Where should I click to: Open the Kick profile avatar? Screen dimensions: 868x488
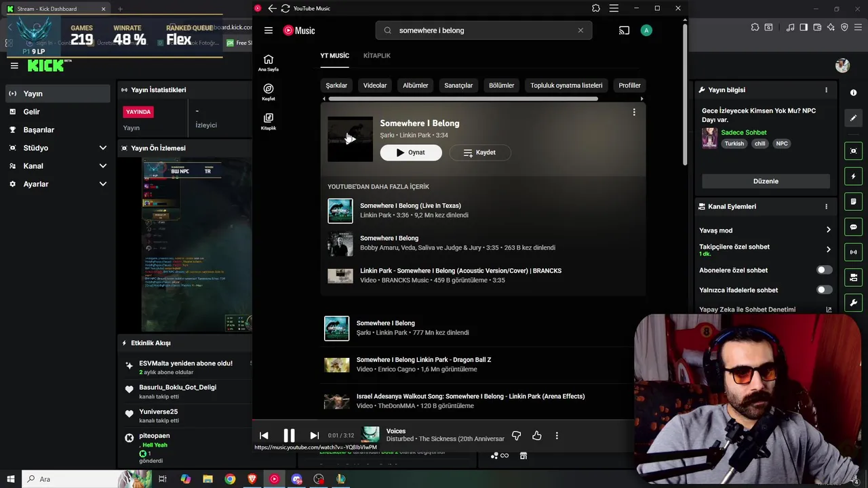click(842, 66)
